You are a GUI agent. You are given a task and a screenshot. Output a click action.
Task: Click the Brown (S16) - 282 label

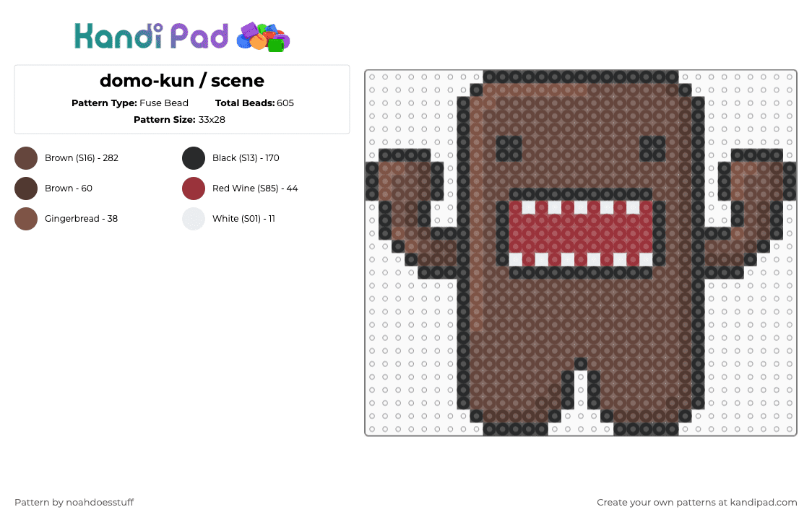[82, 158]
